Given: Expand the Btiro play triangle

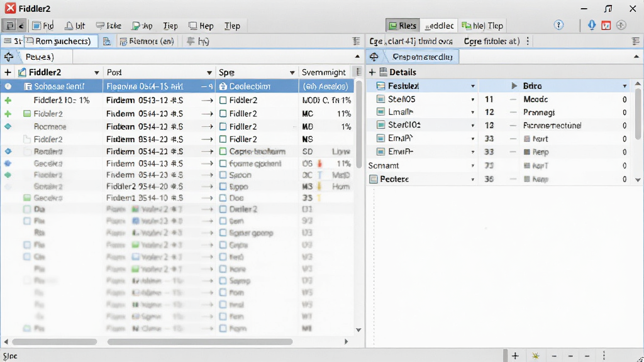Looking at the screenshot, I should (514, 85).
